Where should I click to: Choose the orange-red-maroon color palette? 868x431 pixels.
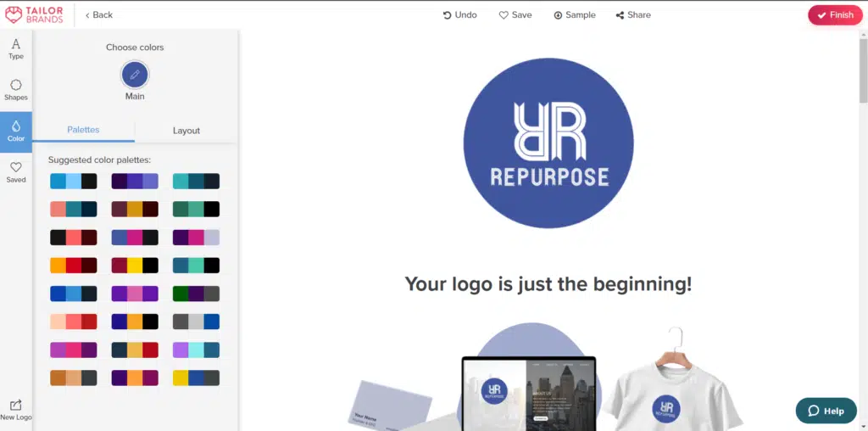point(74,266)
